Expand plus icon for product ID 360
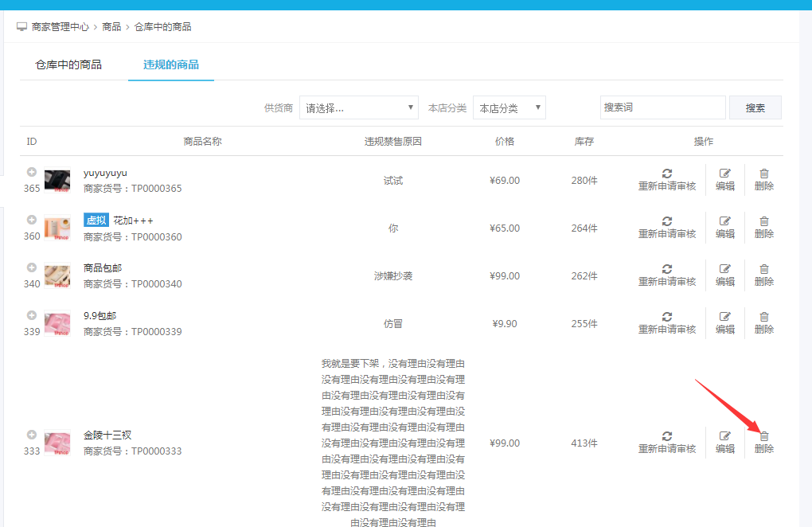The image size is (812, 527). pyautogui.click(x=32, y=220)
